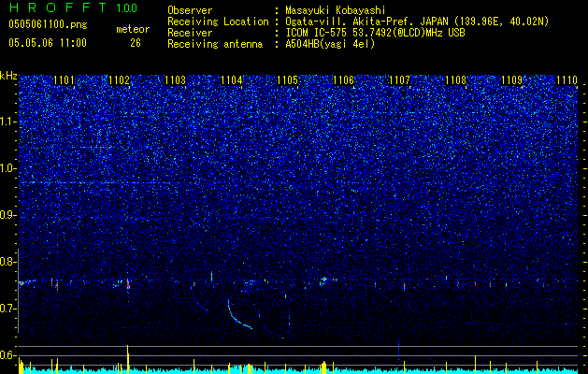The image size is (588, 374).
Task: Click the 1105 time marker
Action: 287,79
